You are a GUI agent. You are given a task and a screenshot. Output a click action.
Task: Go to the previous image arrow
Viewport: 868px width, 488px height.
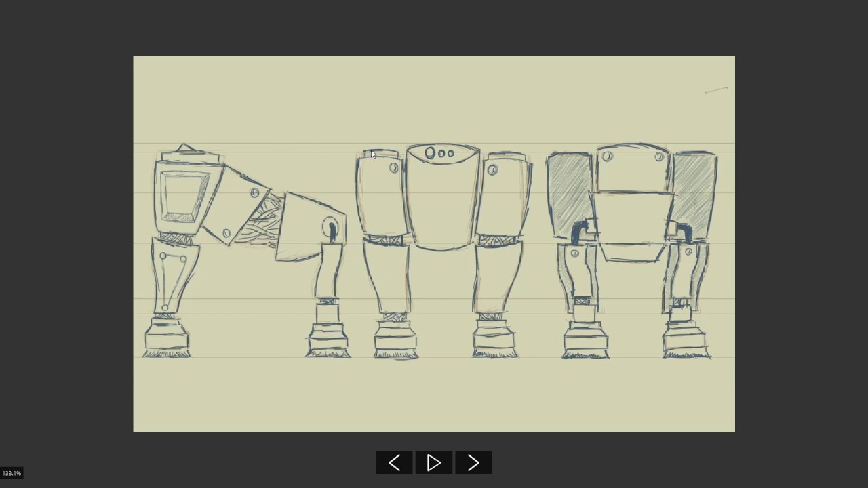tap(394, 463)
